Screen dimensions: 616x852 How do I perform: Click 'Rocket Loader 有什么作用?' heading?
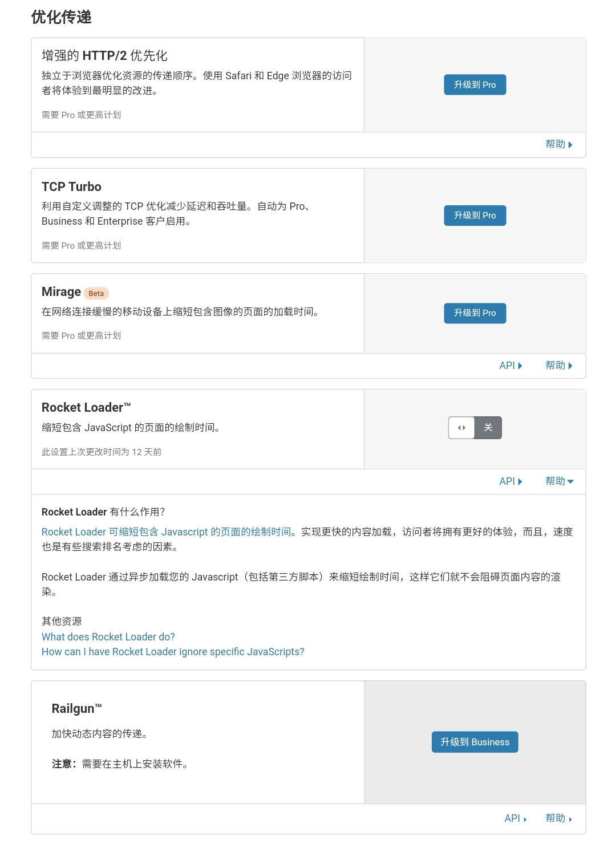pos(103,512)
